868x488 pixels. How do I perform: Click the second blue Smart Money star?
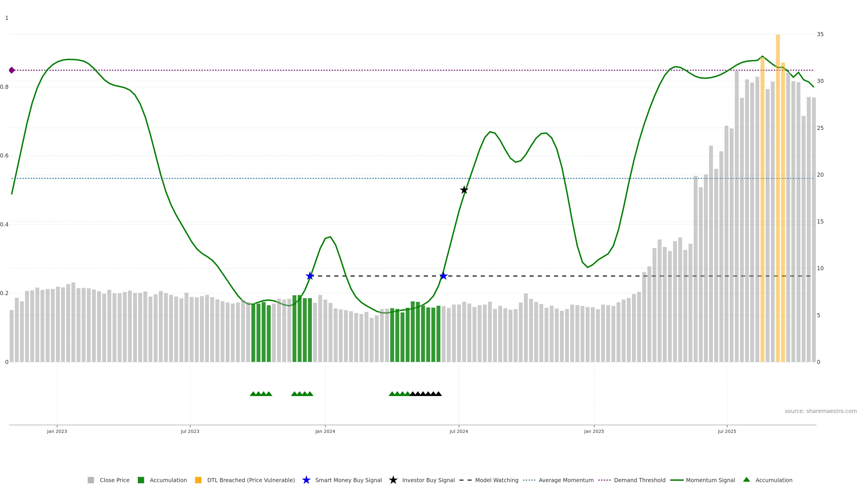[443, 276]
